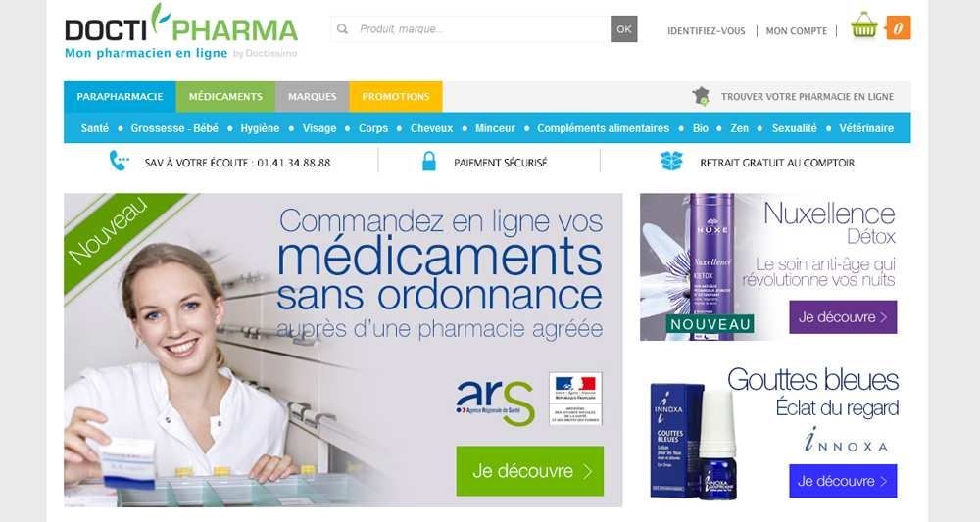
Task: Open the Parapharmacie tab
Action: click(120, 97)
